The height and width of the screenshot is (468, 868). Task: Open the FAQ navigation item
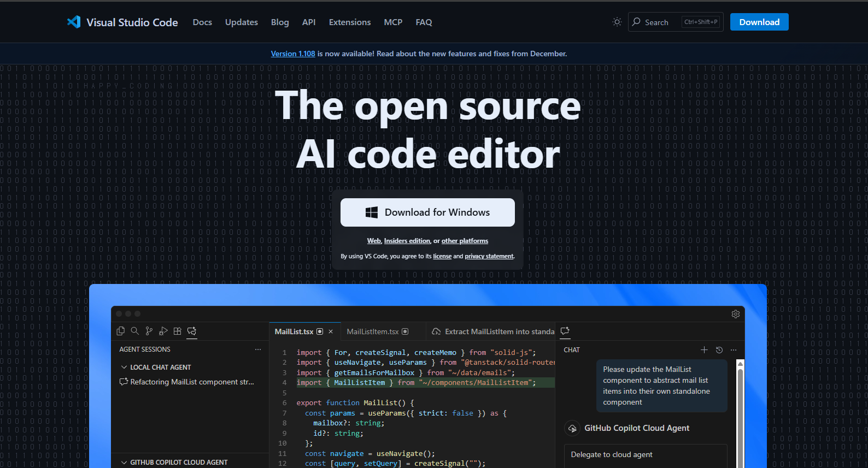(x=424, y=22)
